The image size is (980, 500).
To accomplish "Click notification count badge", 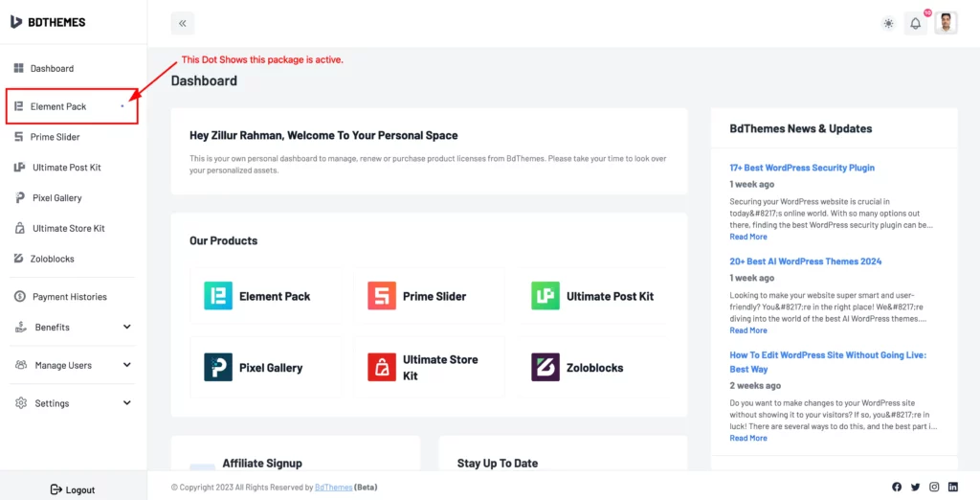I will point(927,12).
